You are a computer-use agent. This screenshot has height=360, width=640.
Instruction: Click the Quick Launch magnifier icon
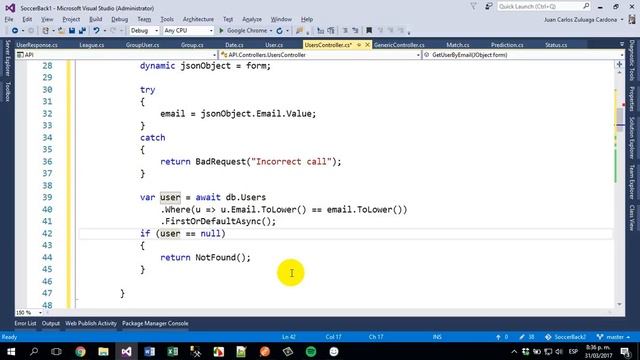point(586,6)
